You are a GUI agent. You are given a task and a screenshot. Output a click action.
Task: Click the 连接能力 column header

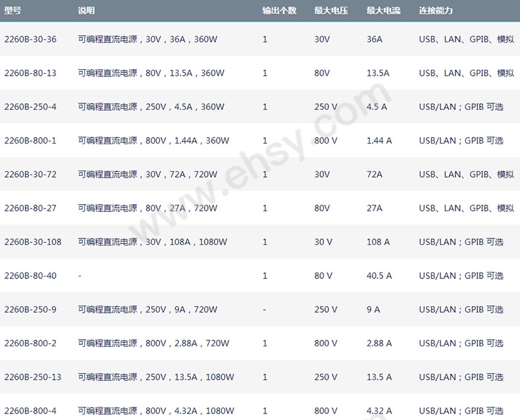coord(436,11)
